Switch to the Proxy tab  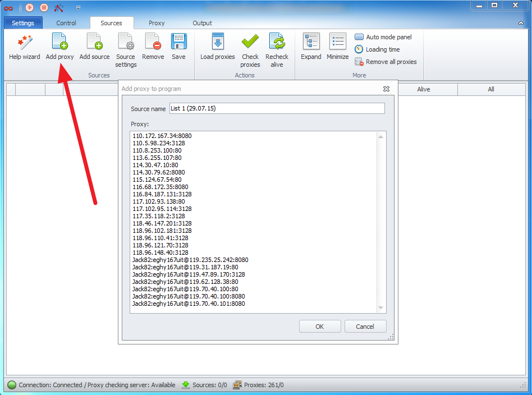tap(157, 23)
